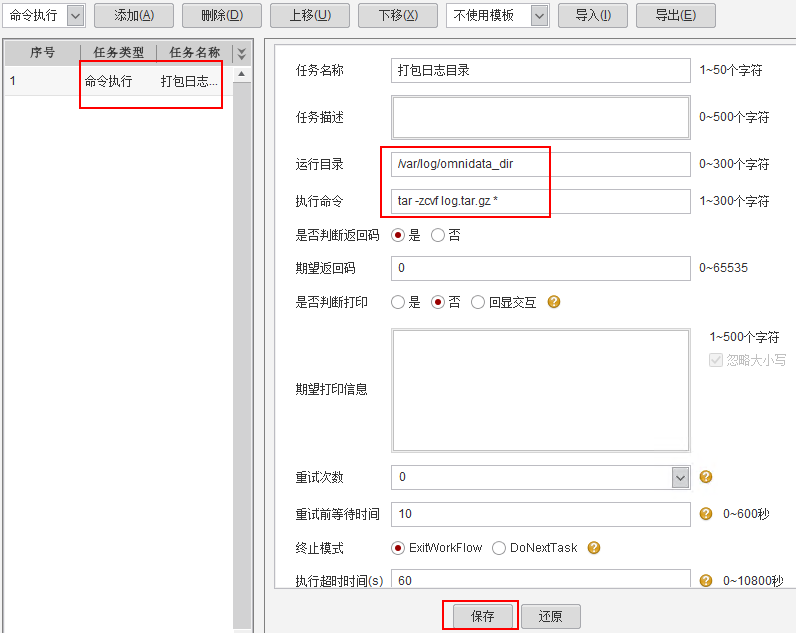Click task list vertical scrollbar track

(242, 355)
